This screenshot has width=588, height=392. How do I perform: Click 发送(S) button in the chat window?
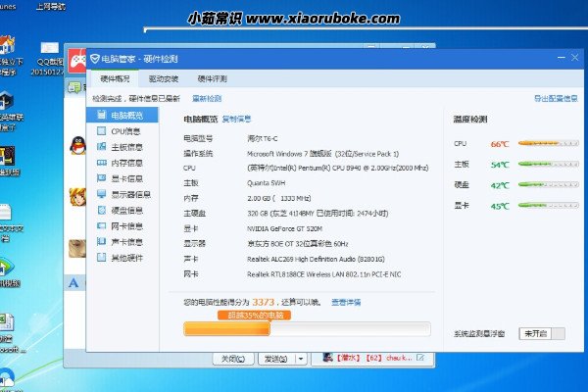[x=276, y=359]
